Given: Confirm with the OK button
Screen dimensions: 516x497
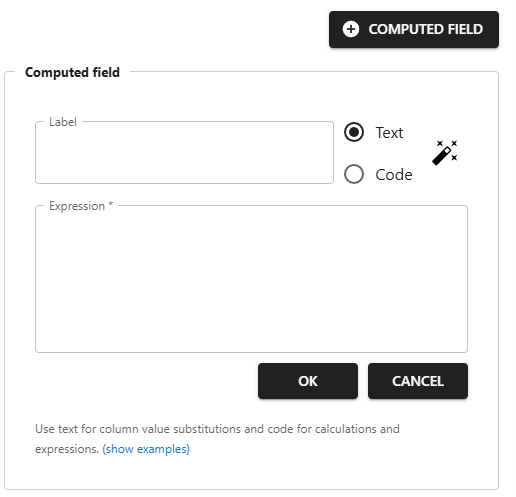Looking at the screenshot, I should click(x=308, y=381).
